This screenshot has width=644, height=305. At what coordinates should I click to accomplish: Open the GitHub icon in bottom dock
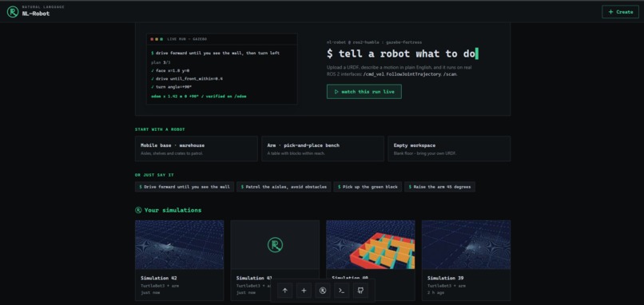[x=360, y=291]
